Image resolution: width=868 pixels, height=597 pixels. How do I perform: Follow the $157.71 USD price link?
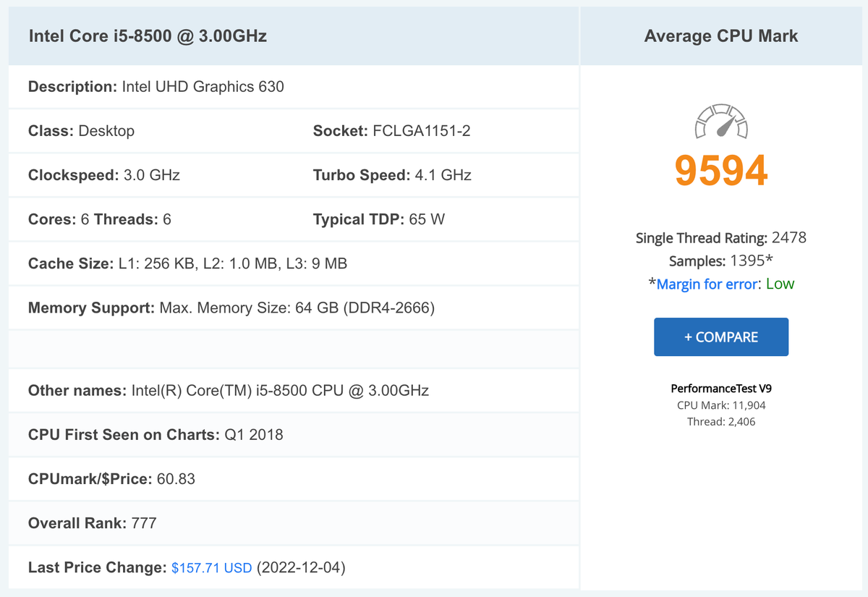point(211,567)
